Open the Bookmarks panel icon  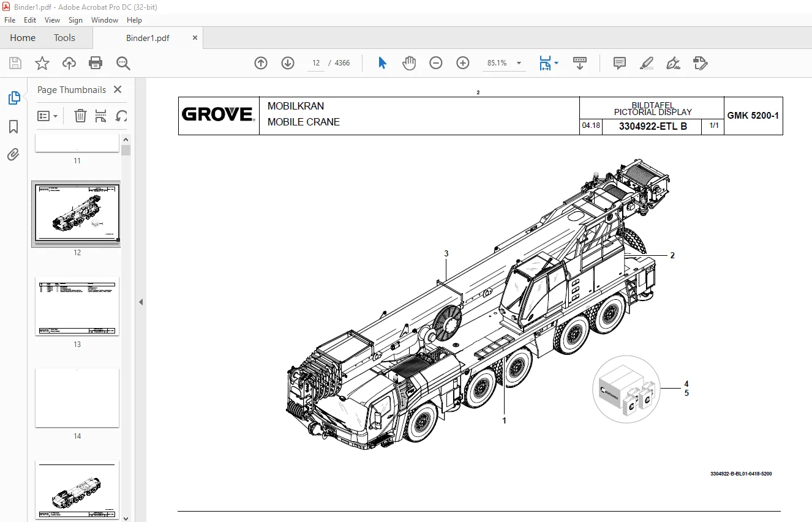(13, 127)
